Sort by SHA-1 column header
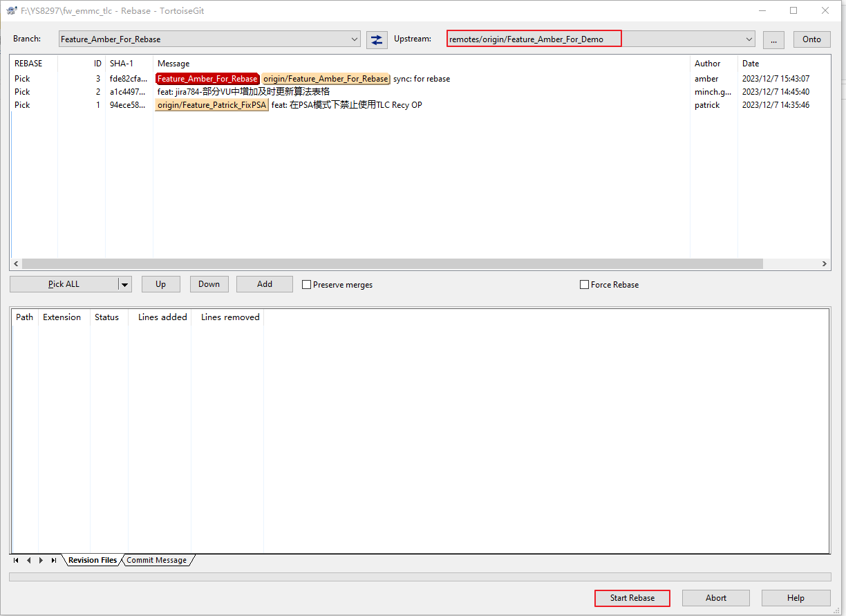The width and height of the screenshot is (846, 616). 129,64
